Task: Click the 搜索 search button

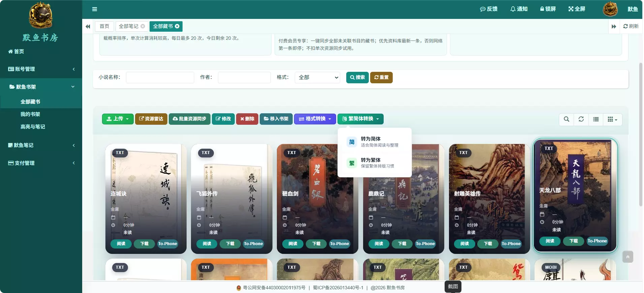Action: coord(357,78)
